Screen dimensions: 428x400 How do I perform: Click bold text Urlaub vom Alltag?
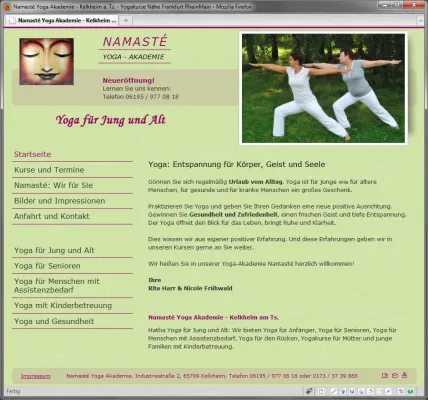[x=256, y=182]
